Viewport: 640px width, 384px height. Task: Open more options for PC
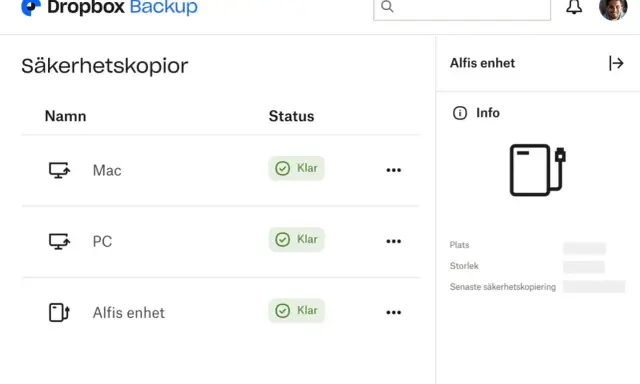(x=393, y=241)
